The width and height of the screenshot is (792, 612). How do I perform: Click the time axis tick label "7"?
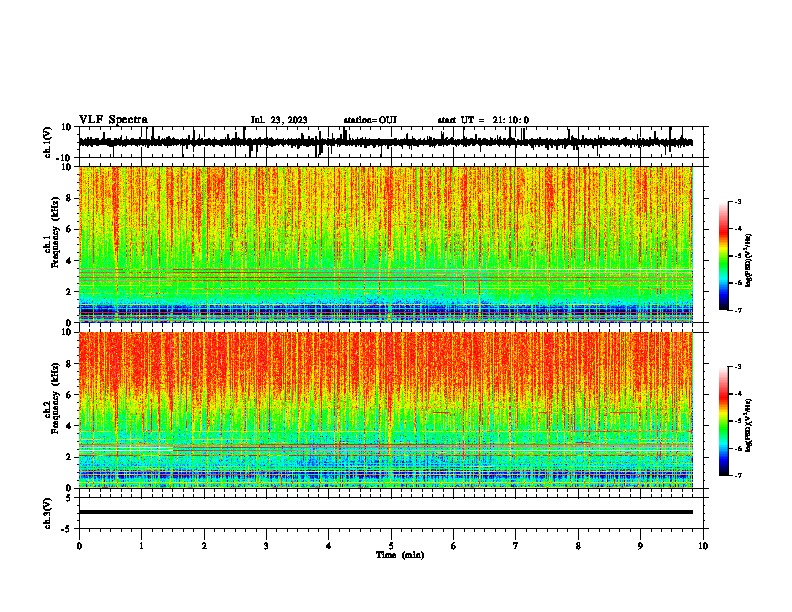pyautogui.click(x=516, y=546)
